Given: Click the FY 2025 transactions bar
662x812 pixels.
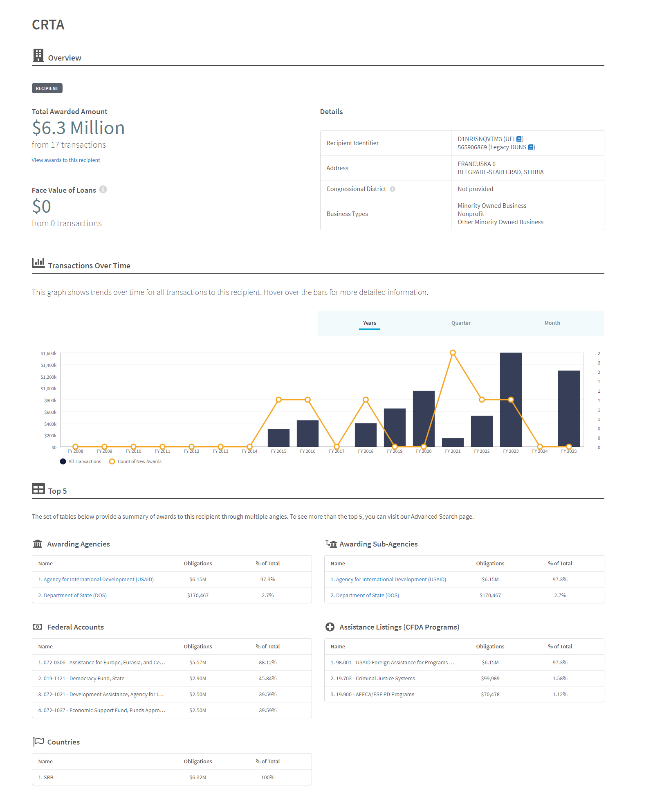Looking at the screenshot, I should (x=569, y=409).
